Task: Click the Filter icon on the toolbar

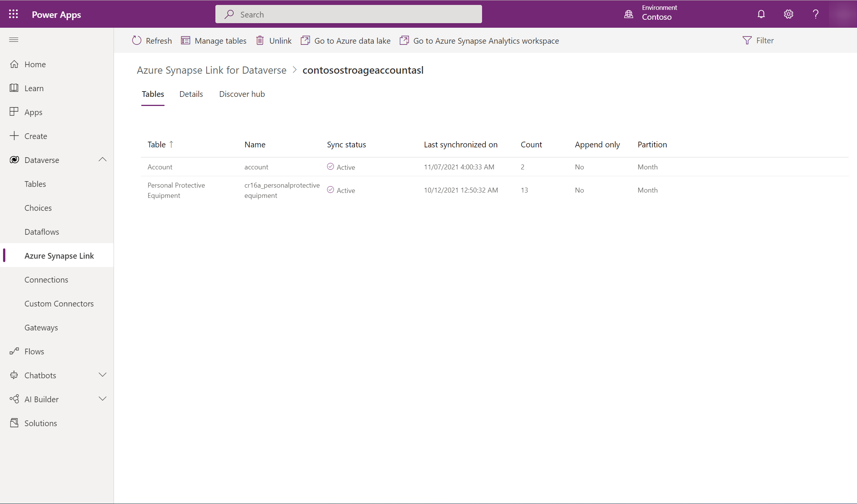Action: point(748,40)
